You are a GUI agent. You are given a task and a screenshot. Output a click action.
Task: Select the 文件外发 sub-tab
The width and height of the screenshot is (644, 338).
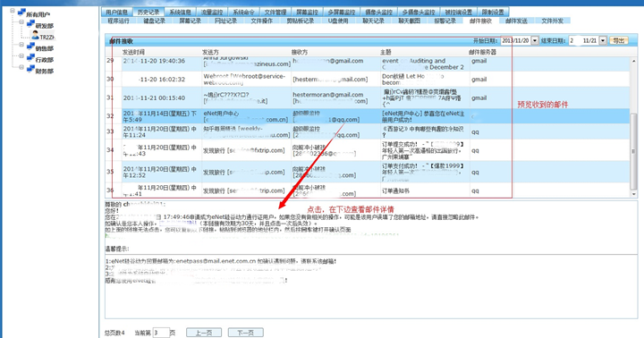(x=552, y=21)
